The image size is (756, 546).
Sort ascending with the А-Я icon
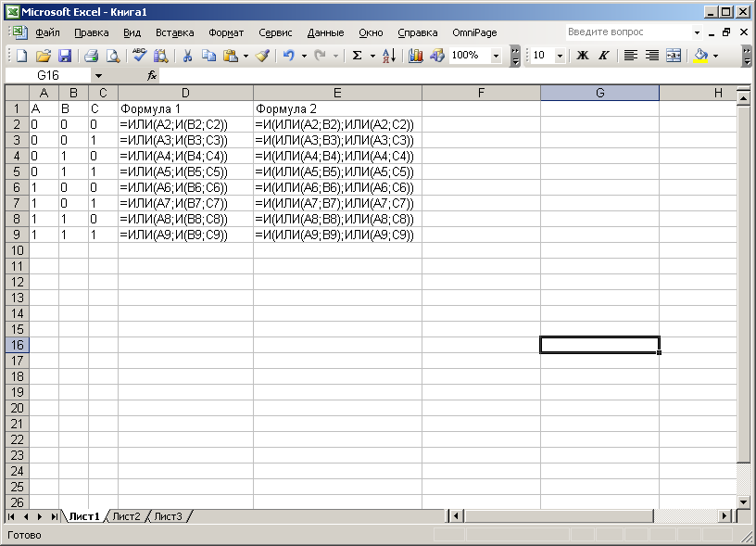click(389, 56)
